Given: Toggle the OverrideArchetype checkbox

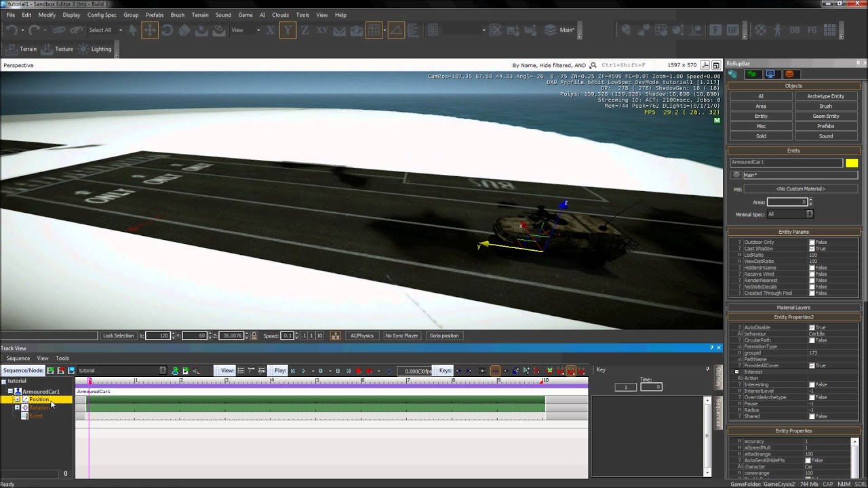Looking at the screenshot, I should (812, 397).
